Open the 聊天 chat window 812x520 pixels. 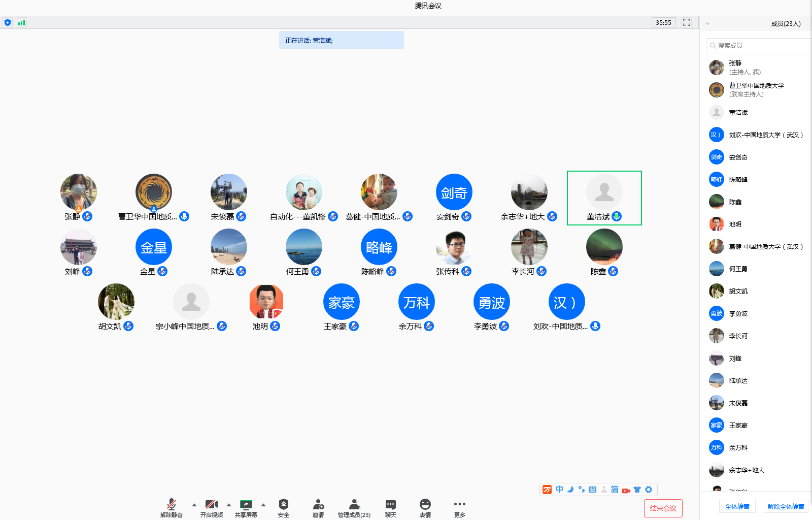point(390,507)
